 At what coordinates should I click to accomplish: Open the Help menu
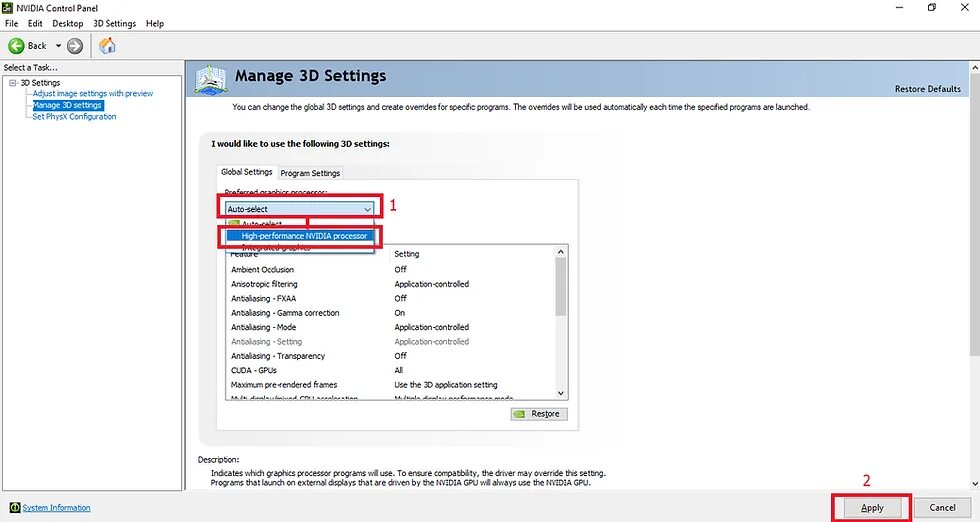point(155,23)
